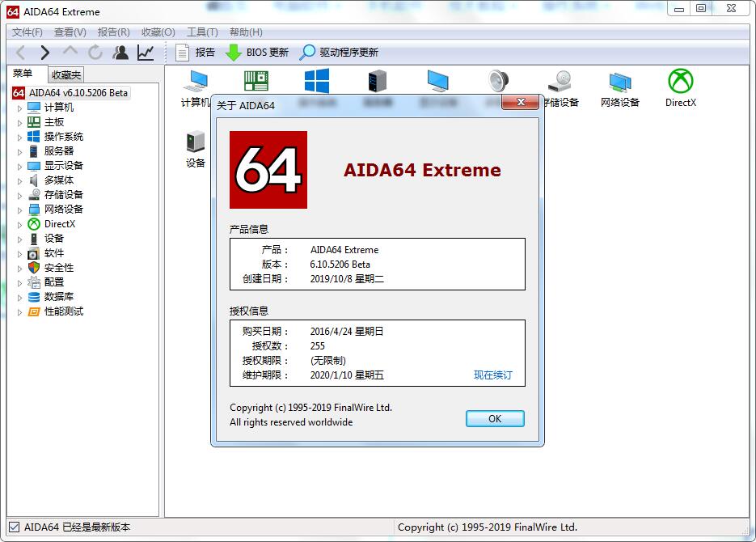Click the refresh toolbar icon
Screen dimensions: 756x542
(x=95, y=52)
